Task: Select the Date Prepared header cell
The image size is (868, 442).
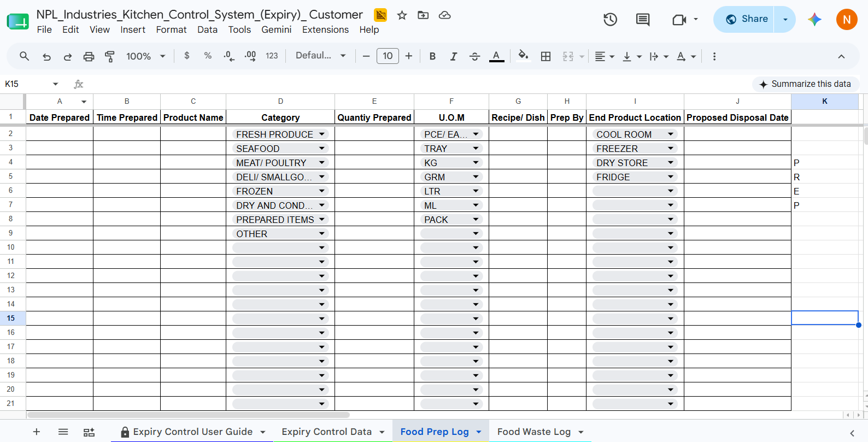Action: 60,117
